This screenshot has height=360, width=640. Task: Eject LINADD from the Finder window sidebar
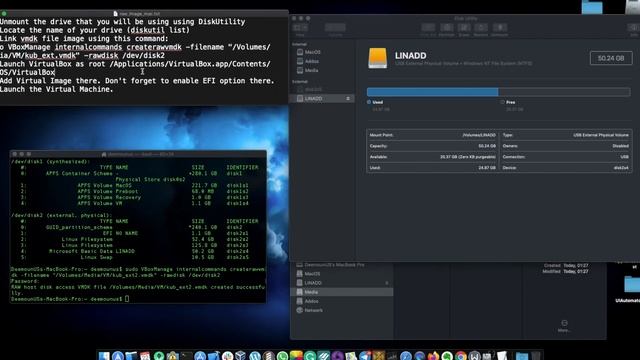(x=387, y=283)
